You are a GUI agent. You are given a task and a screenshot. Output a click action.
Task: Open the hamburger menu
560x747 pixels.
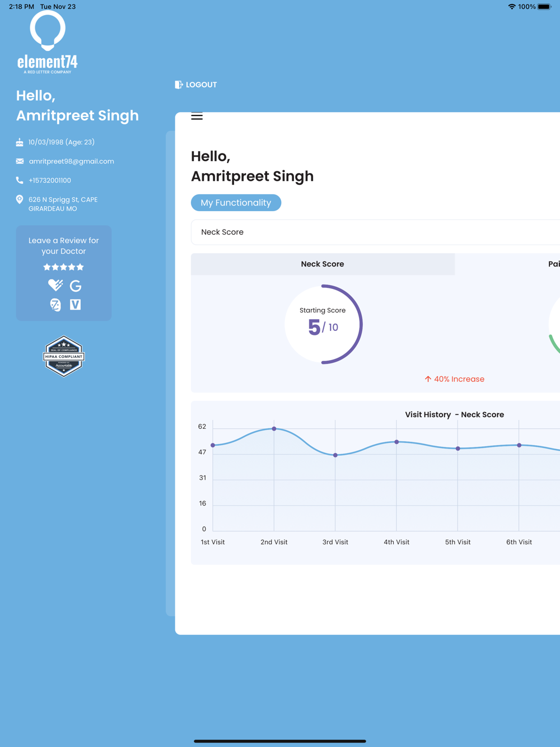[197, 116]
